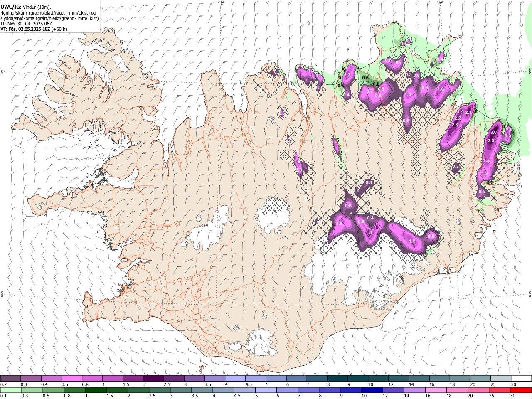Click the top-row swatch between 6 and 7
532x399 pixels.
pyautogui.click(x=297, y=378)
